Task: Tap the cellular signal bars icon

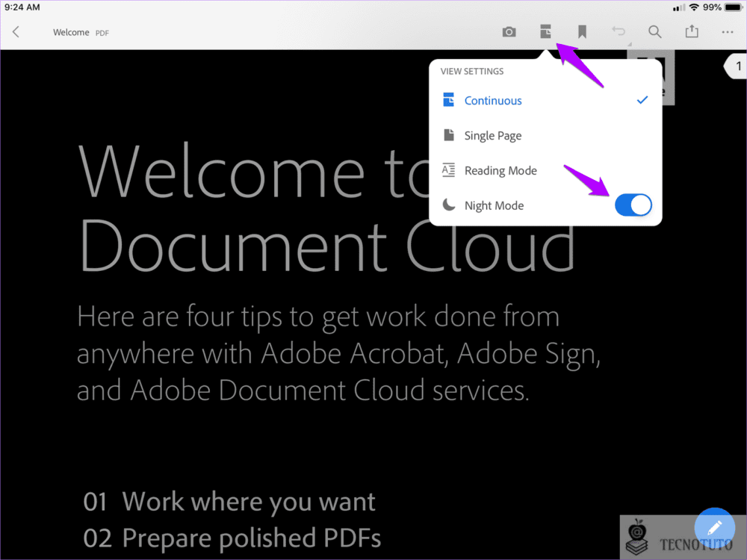Action: pyautogui.click(x=679, y=7)
